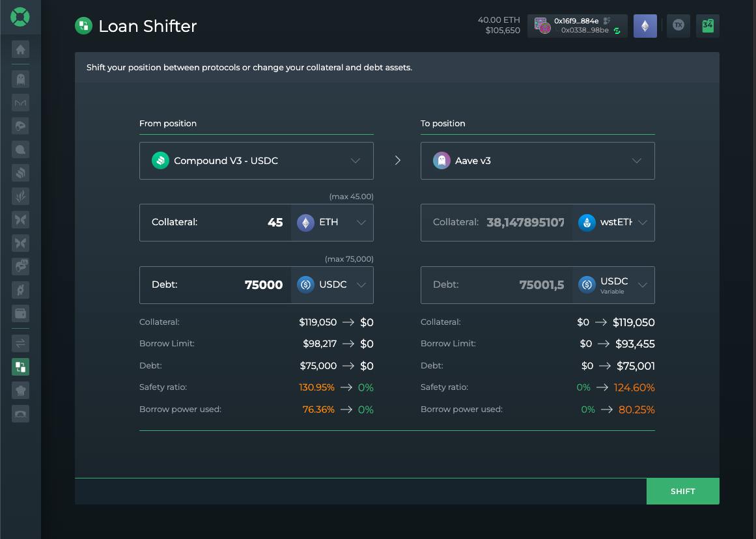Open the Spark leaf sidebar icon
The height and width of the screenshot is (539, 756).
point(20,196)
